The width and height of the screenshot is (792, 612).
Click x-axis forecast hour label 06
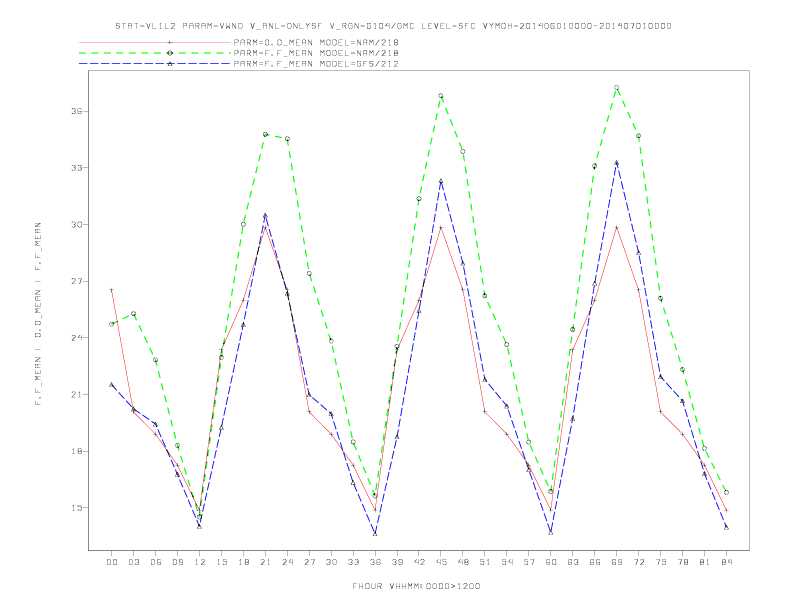156,562
